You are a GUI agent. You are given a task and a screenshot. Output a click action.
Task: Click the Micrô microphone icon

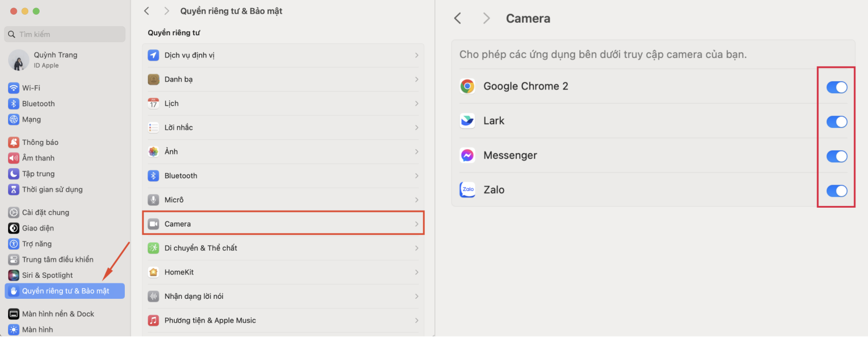click(154, 200)
